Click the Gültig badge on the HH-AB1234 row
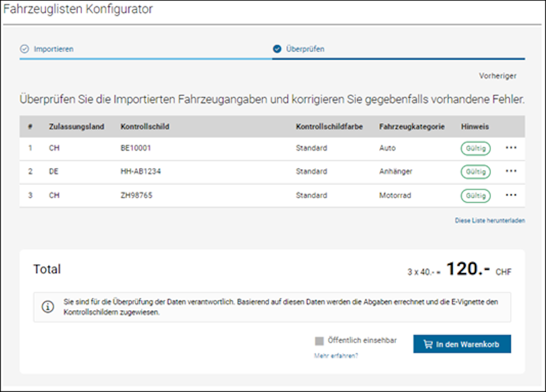Viewport: 546px width, 392px height. [475, 171]
